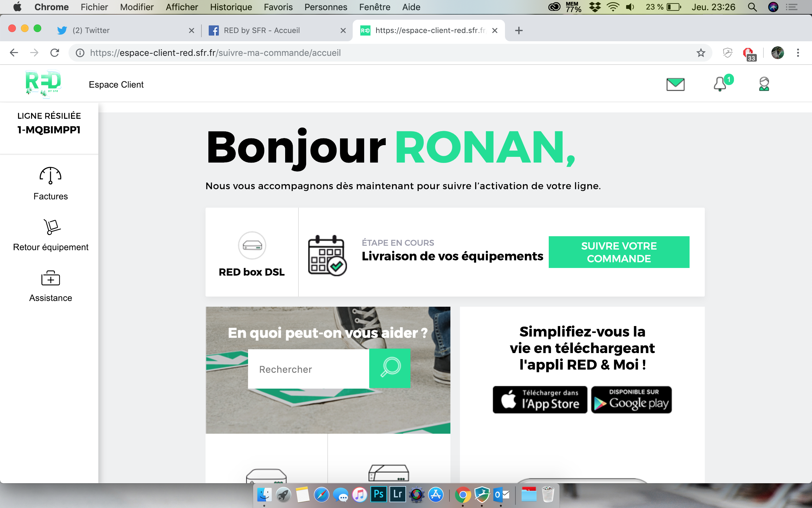Open the Historique menu

(x=231, y=7)
